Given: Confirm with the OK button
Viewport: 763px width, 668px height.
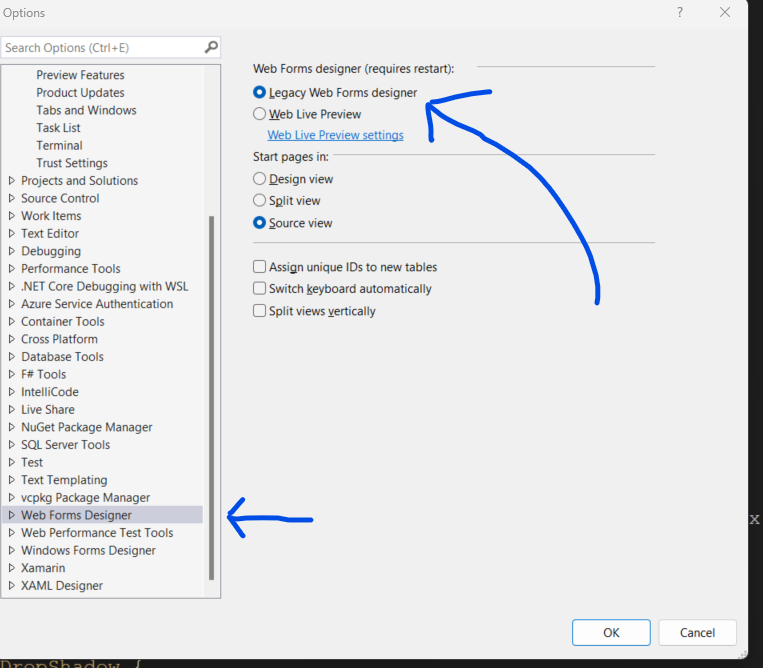Looking at the screenshot, I should [611, 632].
